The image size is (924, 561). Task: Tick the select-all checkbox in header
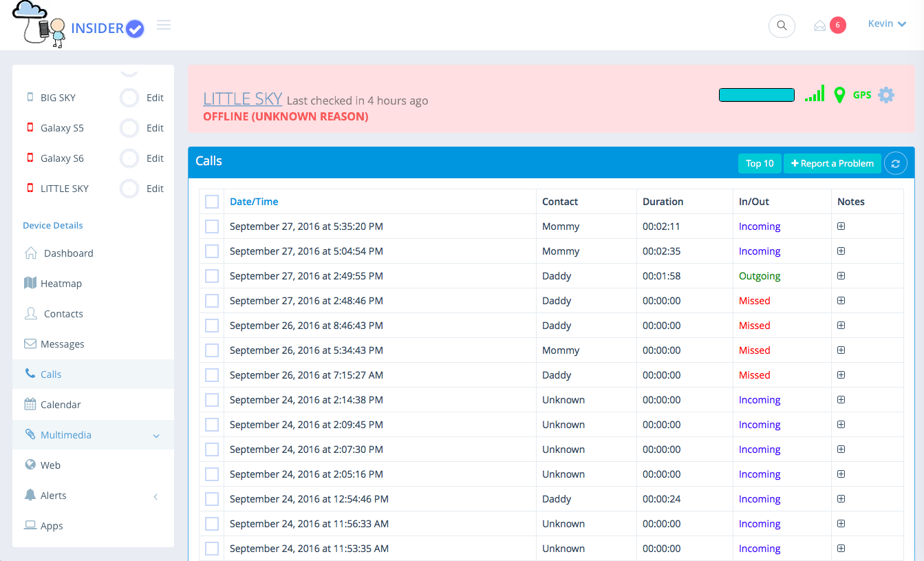click(x=212, y=202)
